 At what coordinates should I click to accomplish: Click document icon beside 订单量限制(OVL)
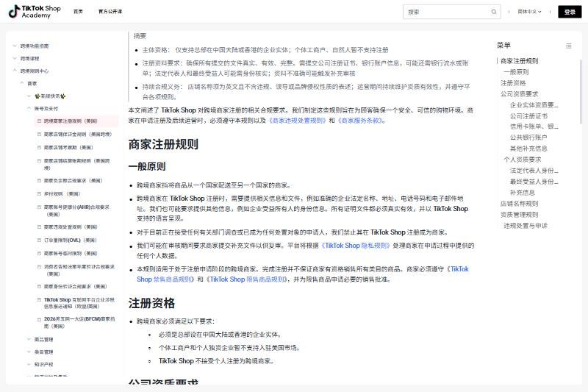pyautogui.click(x=40, y=240)
